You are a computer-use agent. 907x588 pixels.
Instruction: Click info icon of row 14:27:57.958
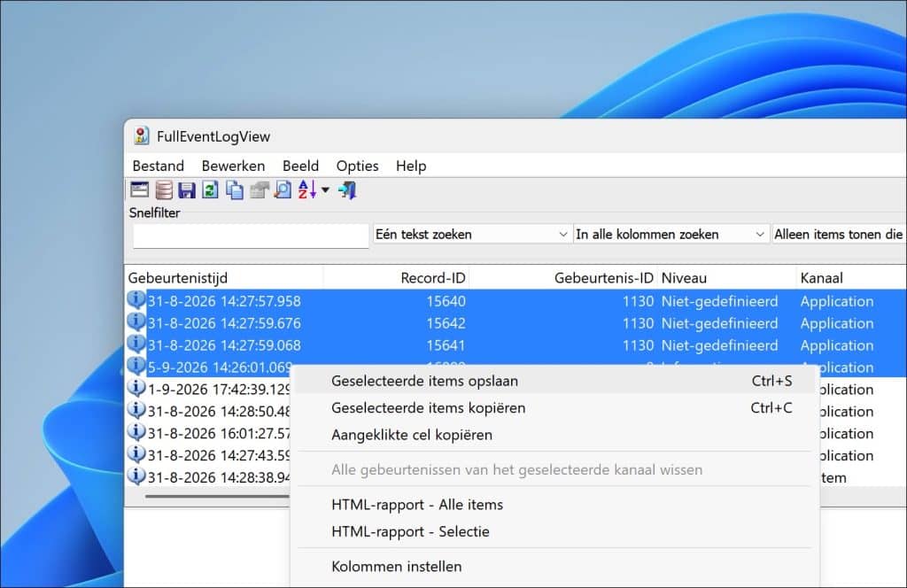click(136, 301)
